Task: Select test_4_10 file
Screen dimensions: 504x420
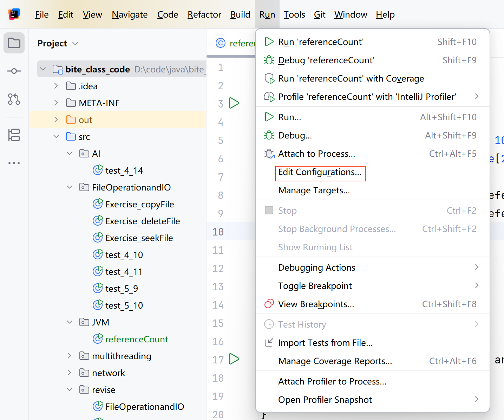Action: pos(124,255)
